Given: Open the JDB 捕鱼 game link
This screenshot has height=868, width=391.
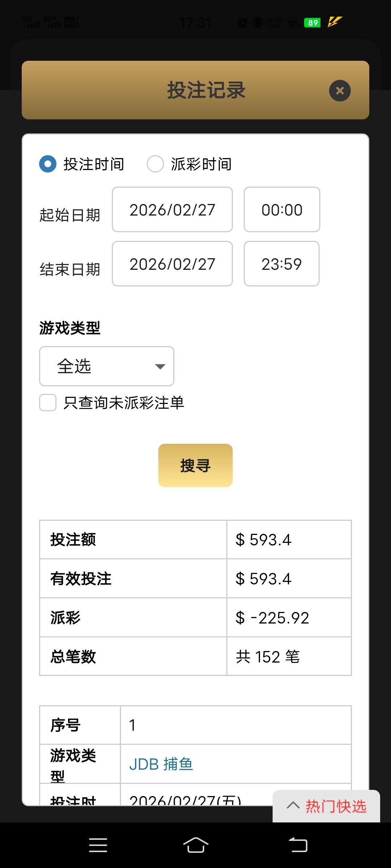Looking at the screenshot, I should (x=161, y=764).
